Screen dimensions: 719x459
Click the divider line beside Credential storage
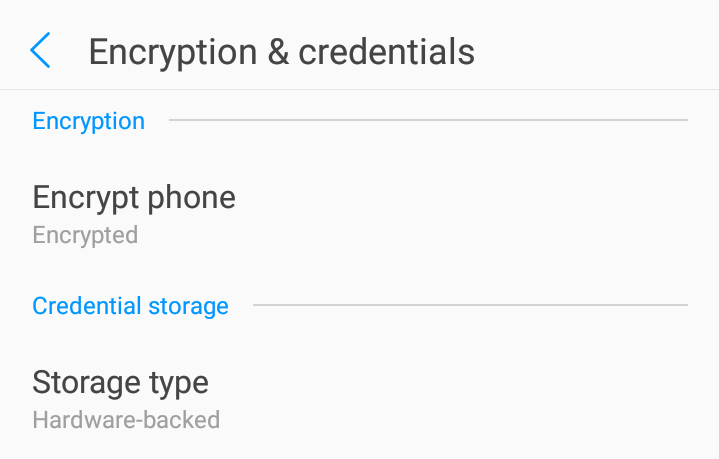470,305
